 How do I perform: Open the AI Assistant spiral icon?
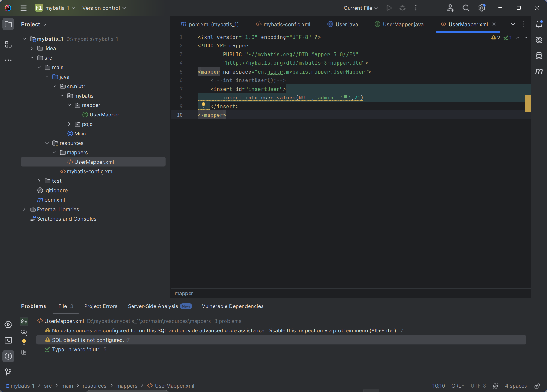tap(539, 40)
